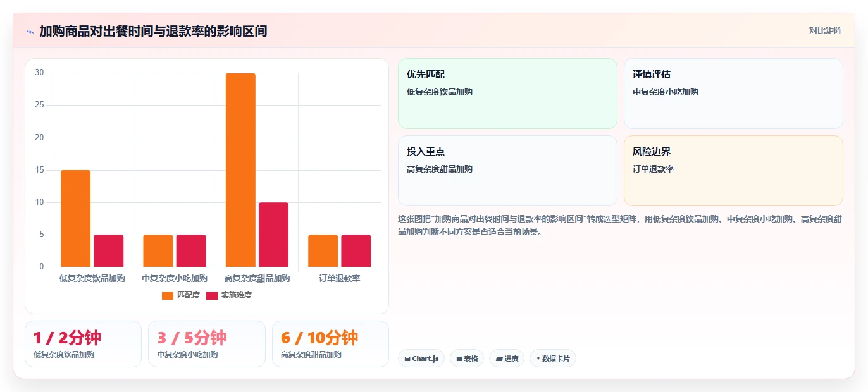Select the 优先匹配 matrix card
This screenshot has width=868, height=392.
point(507,94)
